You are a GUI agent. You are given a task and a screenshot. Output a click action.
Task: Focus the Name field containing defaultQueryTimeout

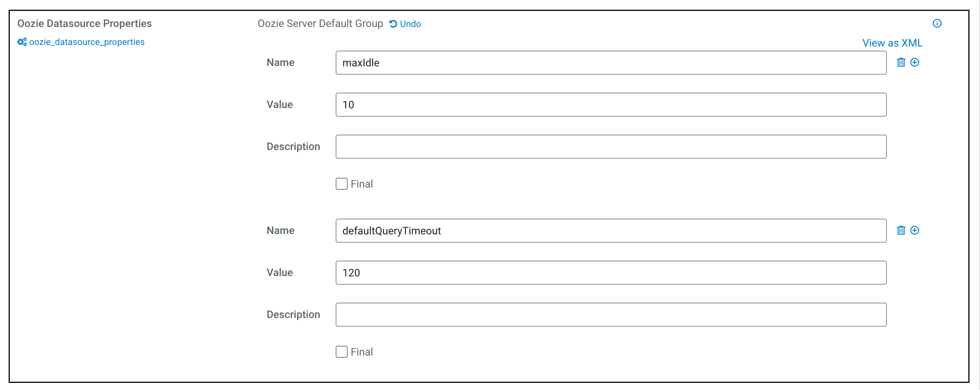point(611,231)
